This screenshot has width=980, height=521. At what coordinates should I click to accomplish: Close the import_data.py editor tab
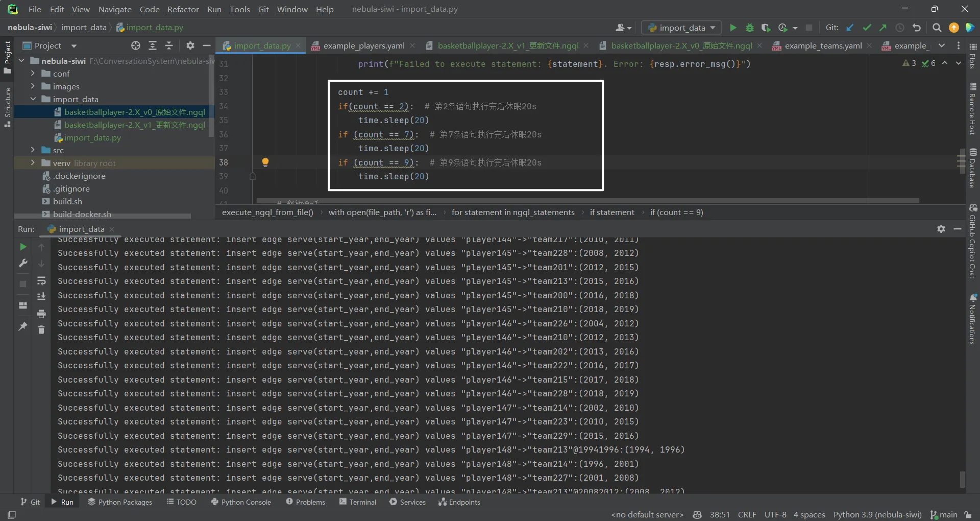click(x=298, y=45)
